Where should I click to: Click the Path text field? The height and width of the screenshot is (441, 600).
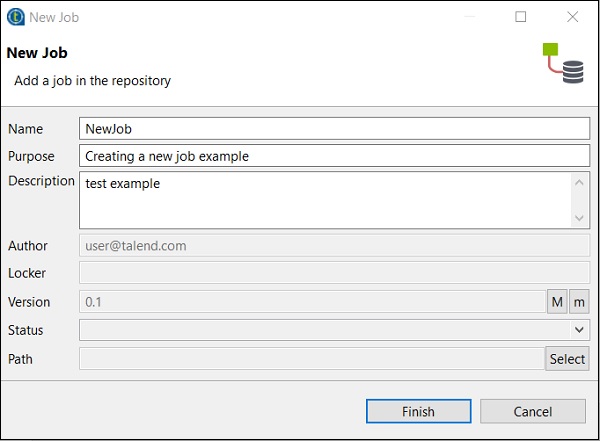click(x=311, y=359)
